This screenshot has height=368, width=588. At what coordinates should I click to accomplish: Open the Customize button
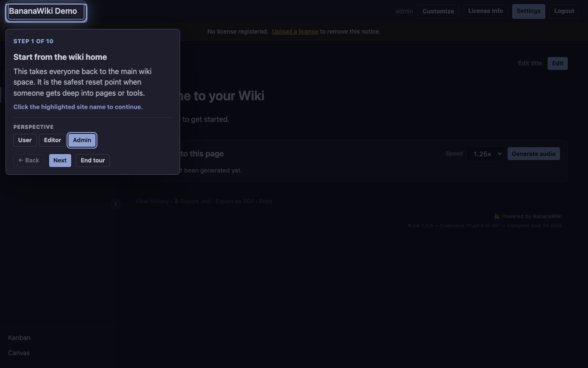tap(438, 11)
